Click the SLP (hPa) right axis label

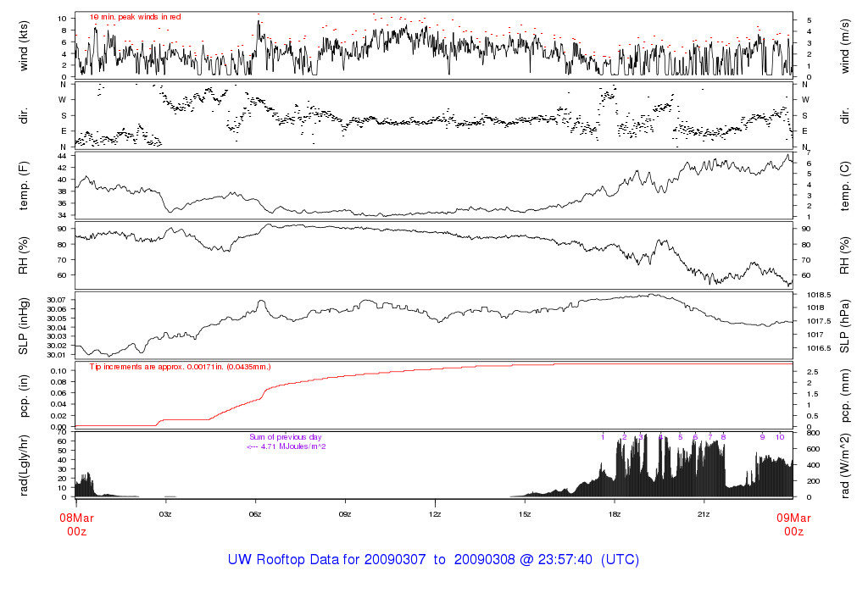pos(846,325)
